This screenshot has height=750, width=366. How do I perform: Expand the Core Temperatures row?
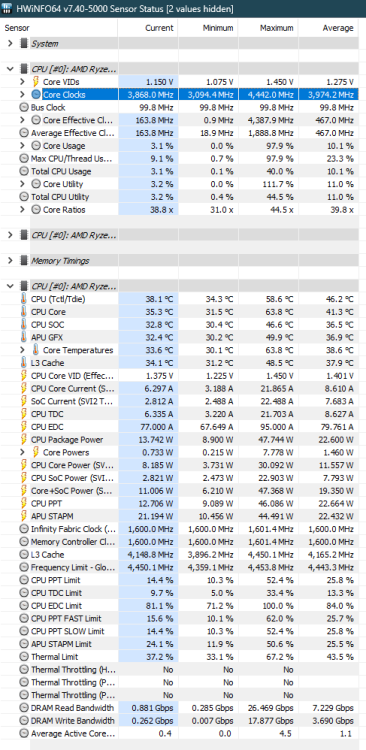[22, 350]
